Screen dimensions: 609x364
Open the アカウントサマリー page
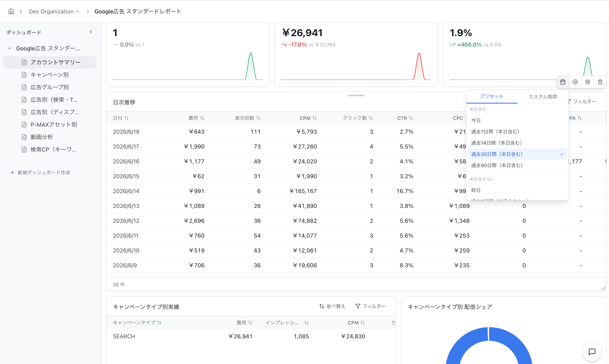[x=50, y=62]
